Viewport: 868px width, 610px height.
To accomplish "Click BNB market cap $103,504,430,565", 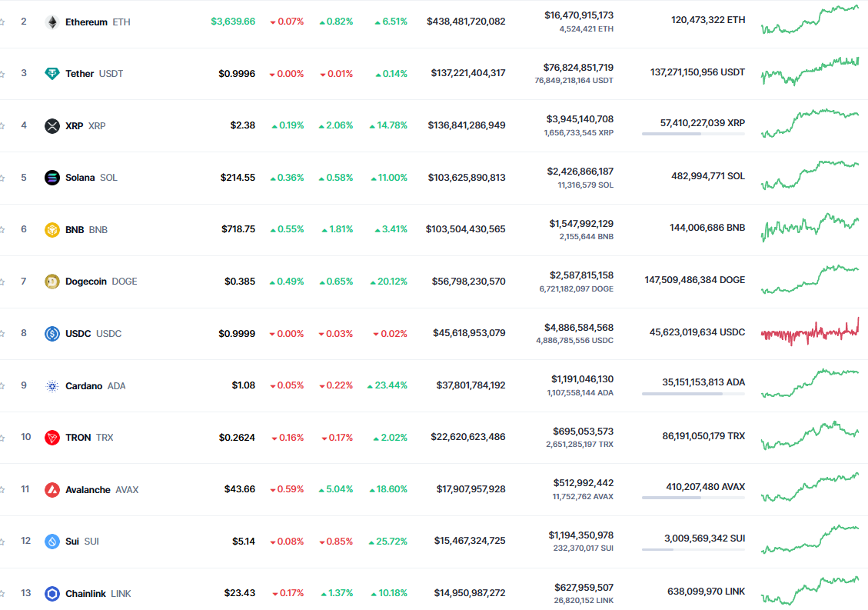I will pos(466,228).
